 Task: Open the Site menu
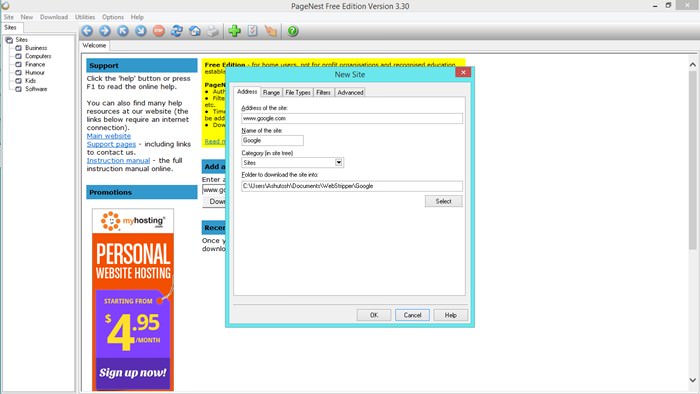(8, 17)
